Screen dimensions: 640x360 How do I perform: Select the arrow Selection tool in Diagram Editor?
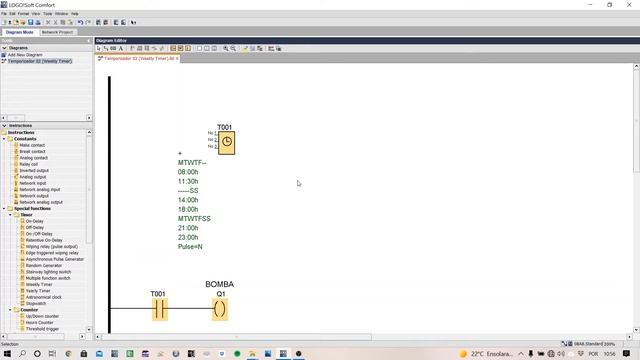coord(98,49)
